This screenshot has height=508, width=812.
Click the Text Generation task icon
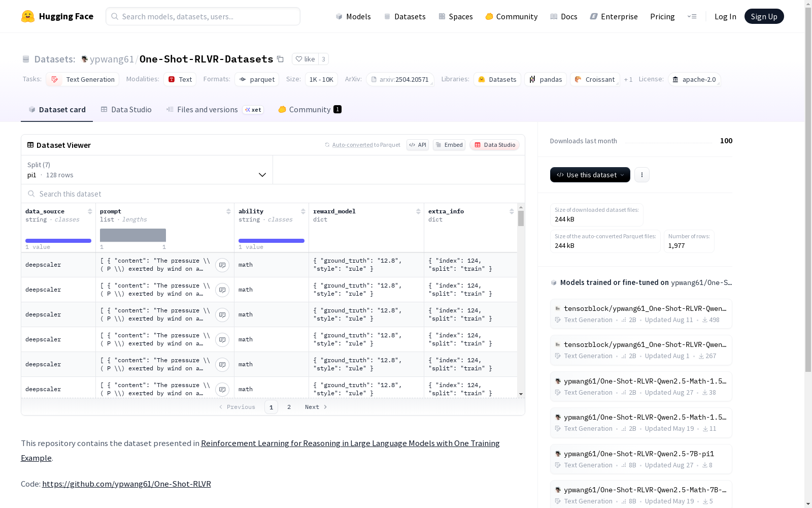[x=55, y=79]
